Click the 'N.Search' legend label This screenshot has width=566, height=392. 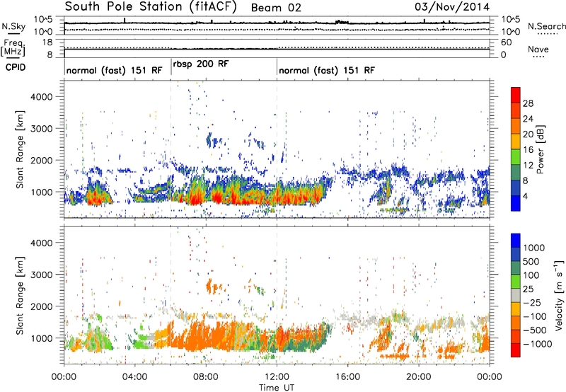pos(546,26)
